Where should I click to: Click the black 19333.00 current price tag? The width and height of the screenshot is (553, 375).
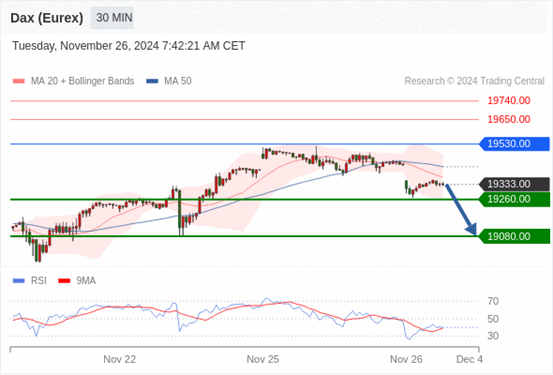pos(515,184)
